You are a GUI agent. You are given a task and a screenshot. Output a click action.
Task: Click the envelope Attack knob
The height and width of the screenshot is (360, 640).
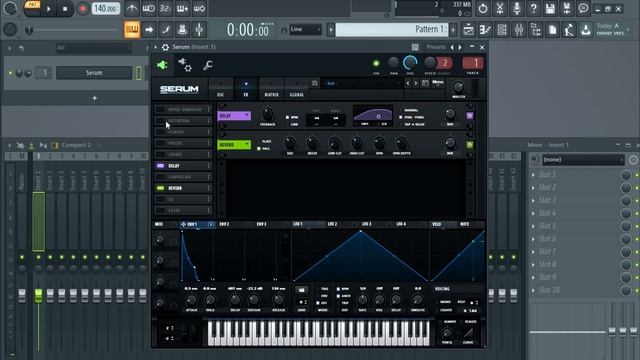tap(191, 300)
